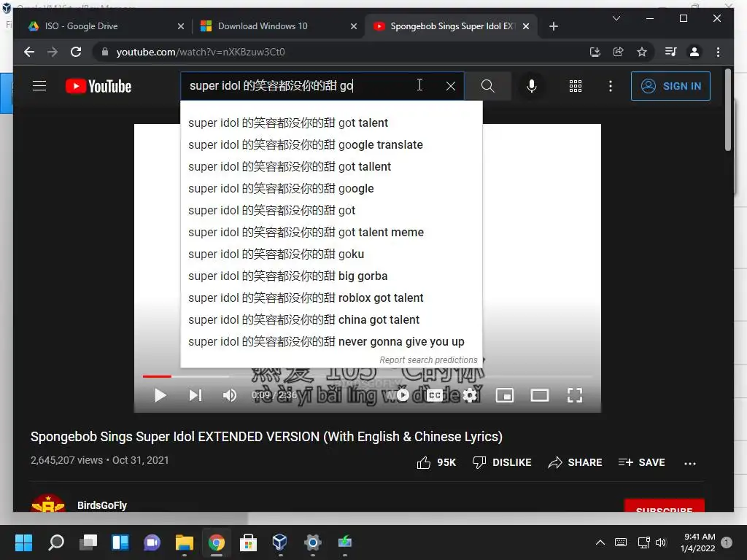Open clock showing 9:41 AM
This screenshot has height=560, width=747.
point(698,542)
